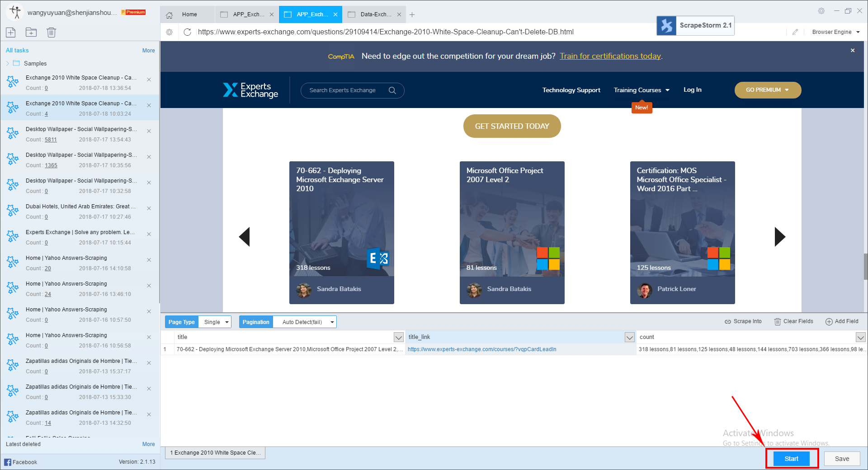Reload the page with refresh icon
This screenshot has width=868, height=470.
pos(187,32)
